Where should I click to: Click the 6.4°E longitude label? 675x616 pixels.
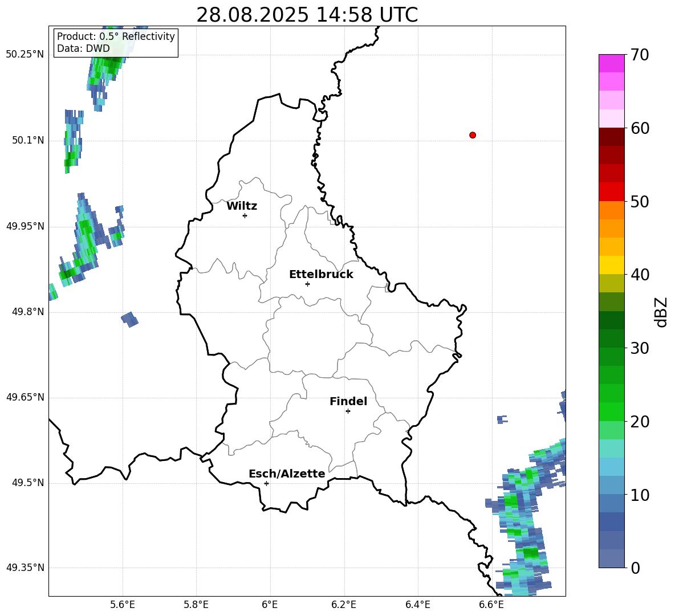click(x=417, y=605)
